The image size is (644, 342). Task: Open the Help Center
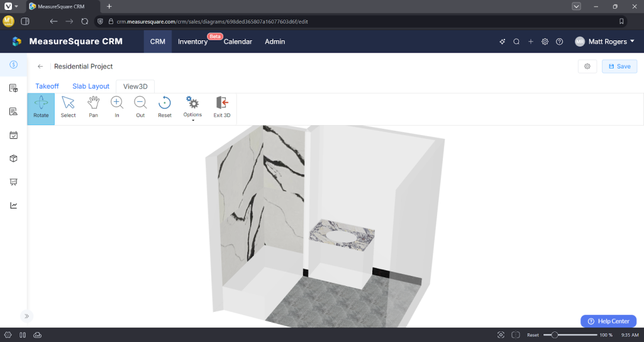click(x=608, y=321)
